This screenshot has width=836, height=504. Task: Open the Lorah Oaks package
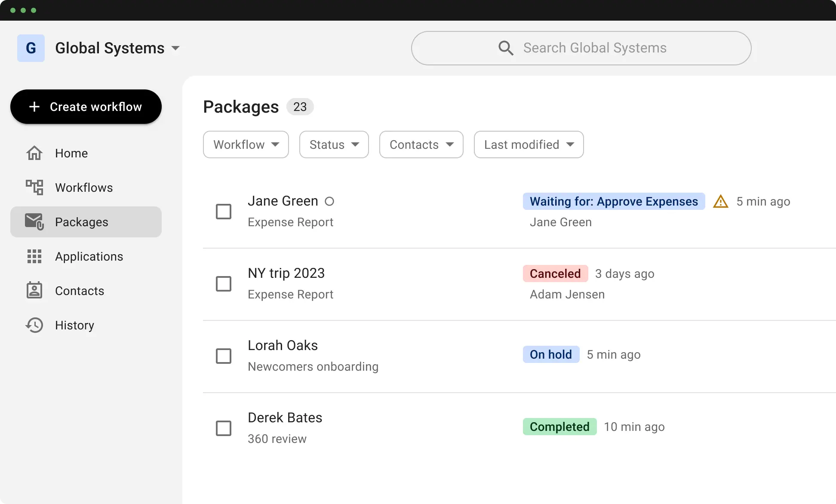pyautogui.click(x=283, y=346)
